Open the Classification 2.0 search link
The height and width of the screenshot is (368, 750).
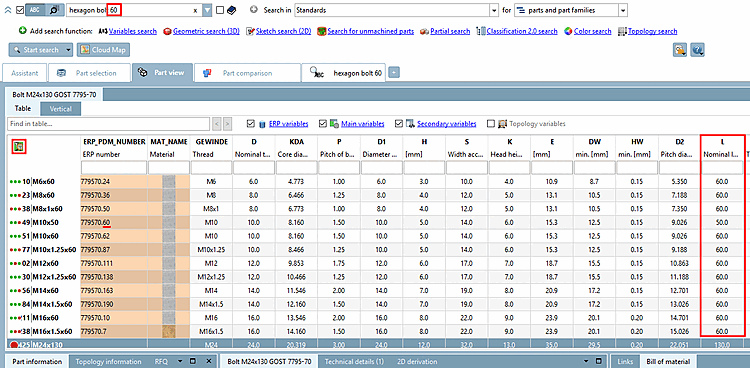tap(522, 31)
